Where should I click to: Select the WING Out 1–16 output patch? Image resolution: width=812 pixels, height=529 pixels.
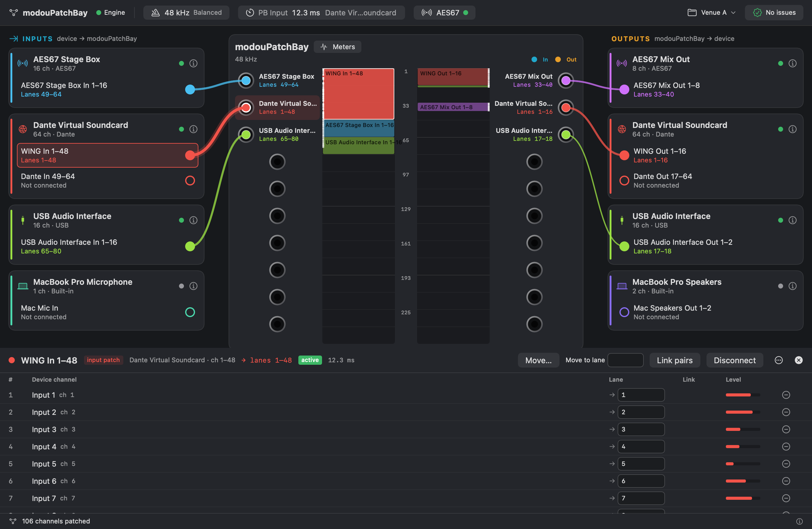click(x=706, y=156)
